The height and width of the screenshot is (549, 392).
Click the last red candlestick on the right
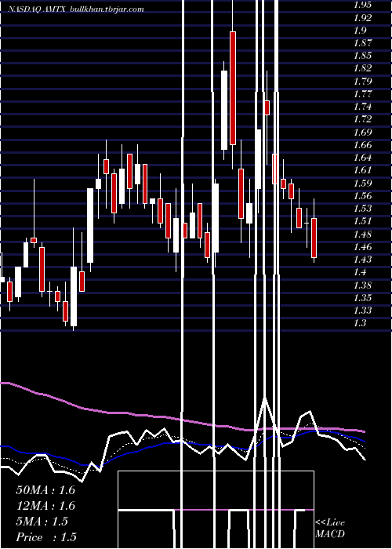point(314,238)
